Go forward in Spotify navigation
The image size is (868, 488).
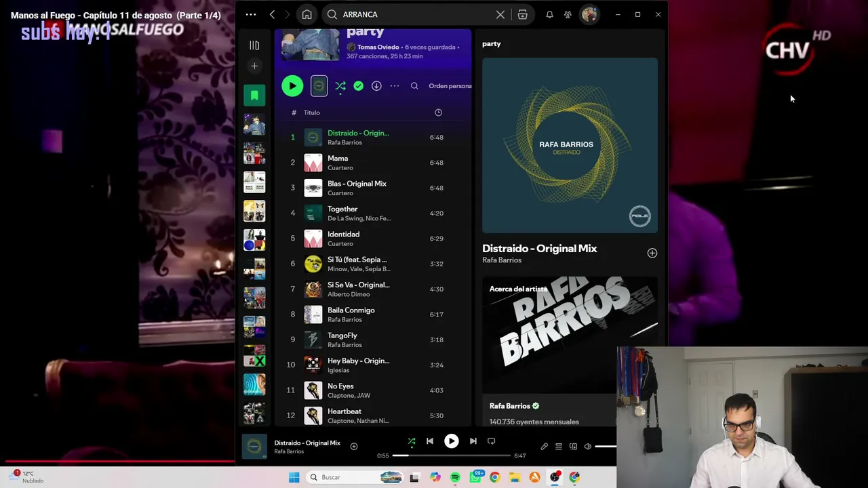click(x=288, y=14)
